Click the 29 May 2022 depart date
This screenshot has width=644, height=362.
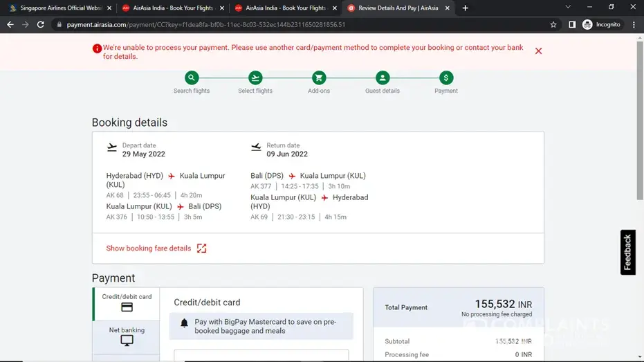pyautogui.click(x=143, y=154)
